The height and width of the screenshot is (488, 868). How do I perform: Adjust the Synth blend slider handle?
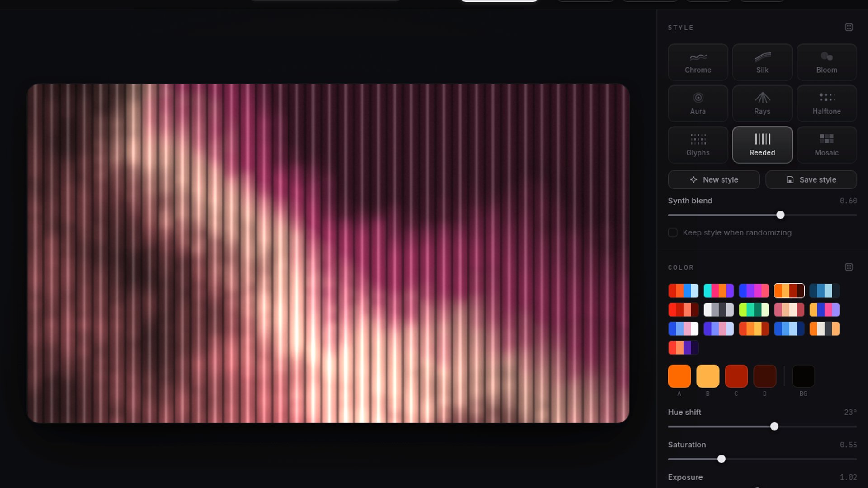[780, 215]
